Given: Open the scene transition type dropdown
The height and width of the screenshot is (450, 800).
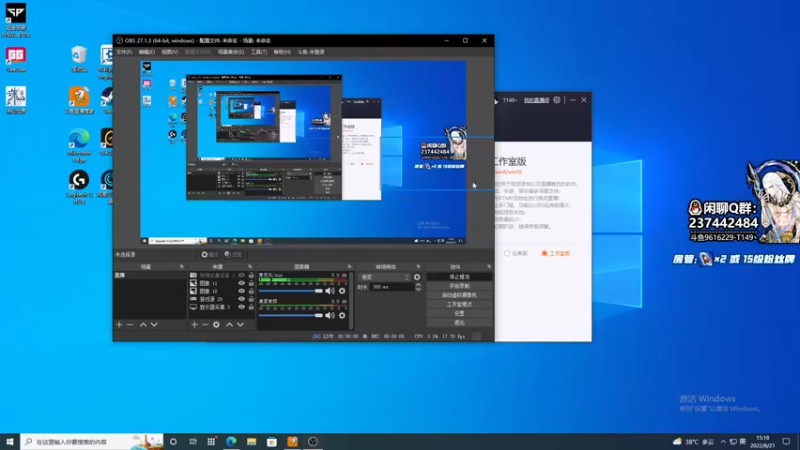Looking at the screenshot, I should click(x=385, y=277).
